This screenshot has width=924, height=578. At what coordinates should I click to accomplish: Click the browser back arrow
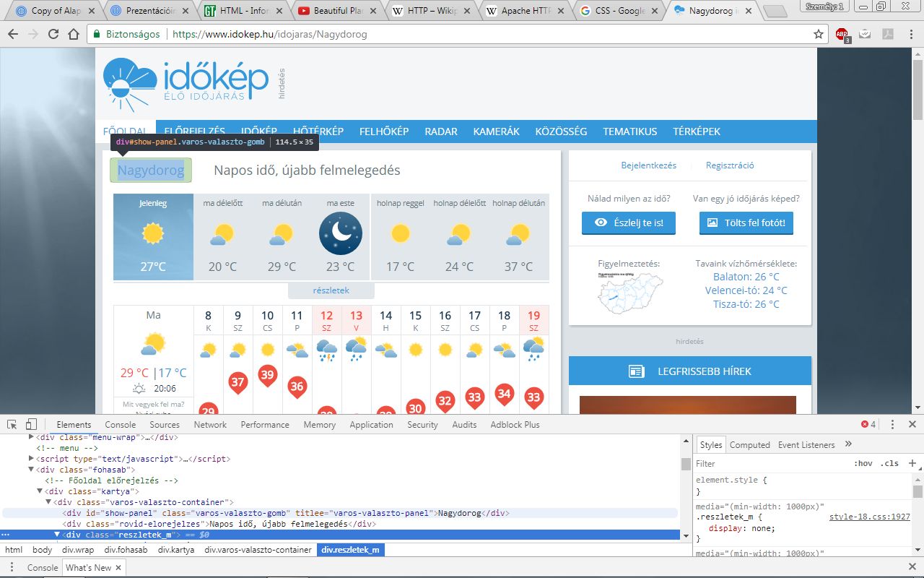(13, 34)
